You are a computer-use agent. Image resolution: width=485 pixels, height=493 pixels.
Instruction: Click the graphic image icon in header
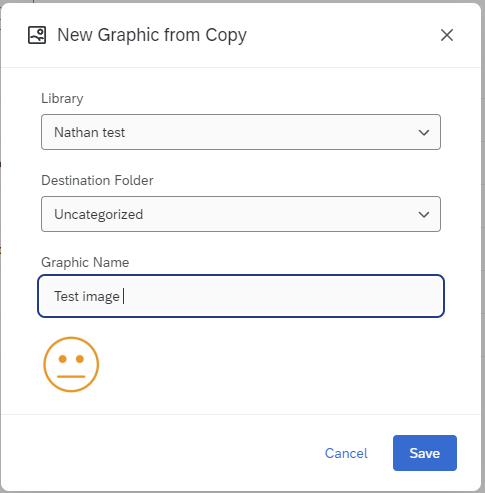37,35
